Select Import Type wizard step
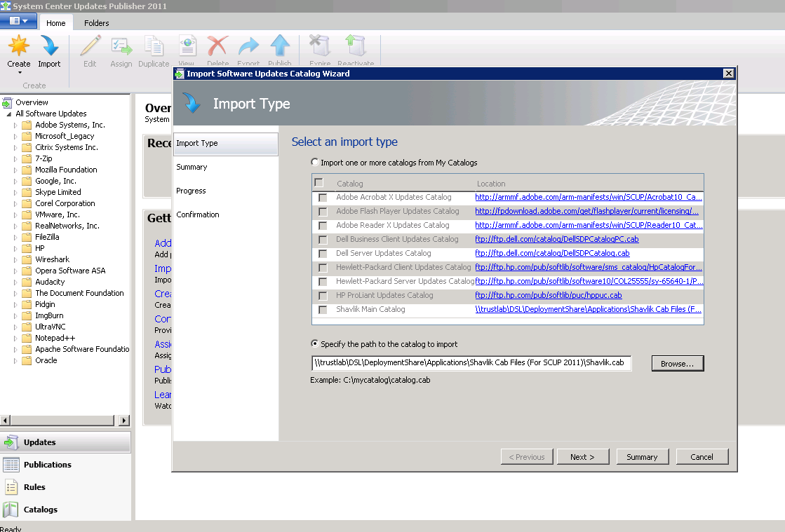Screen dimensions: 785x532 pyautogui.click(x=225, y=144)
